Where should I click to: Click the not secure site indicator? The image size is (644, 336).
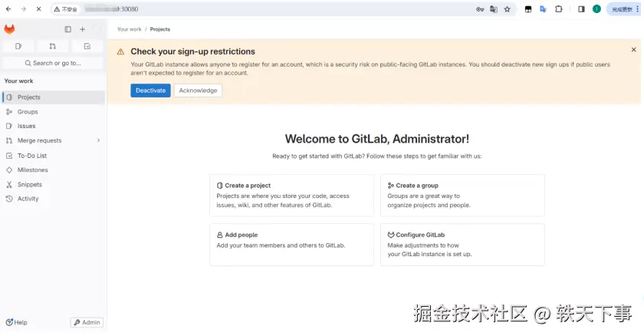tap(66, 9)
